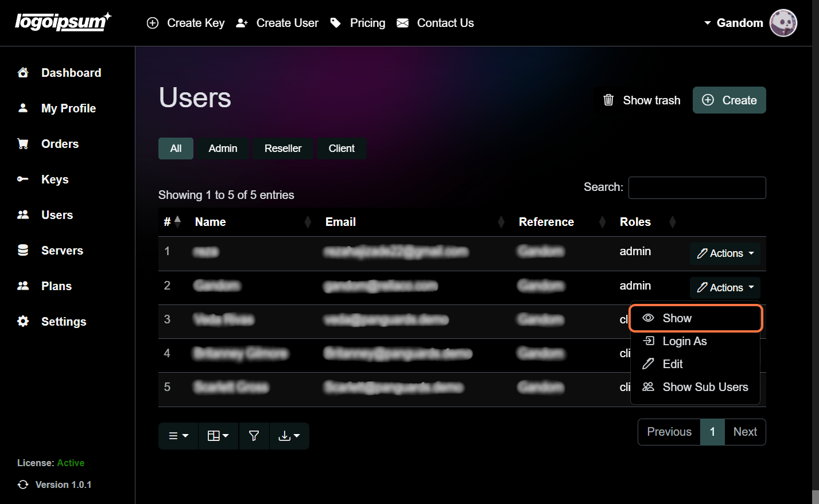
Task: Sort the table by the Email column
Action: pyautogui.click(x=340, y=222)
